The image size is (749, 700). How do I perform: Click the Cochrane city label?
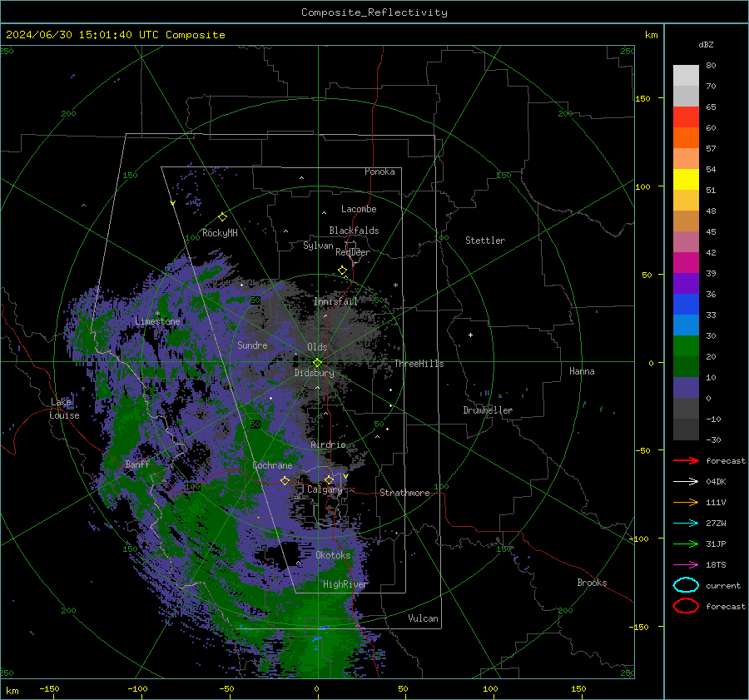coord(272,465)
